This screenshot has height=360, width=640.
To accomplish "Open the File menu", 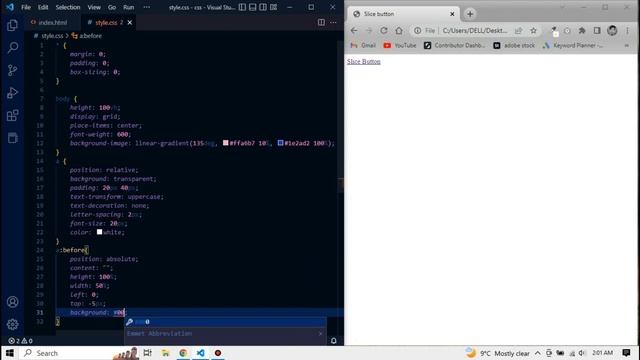I will tap(26, 7).
